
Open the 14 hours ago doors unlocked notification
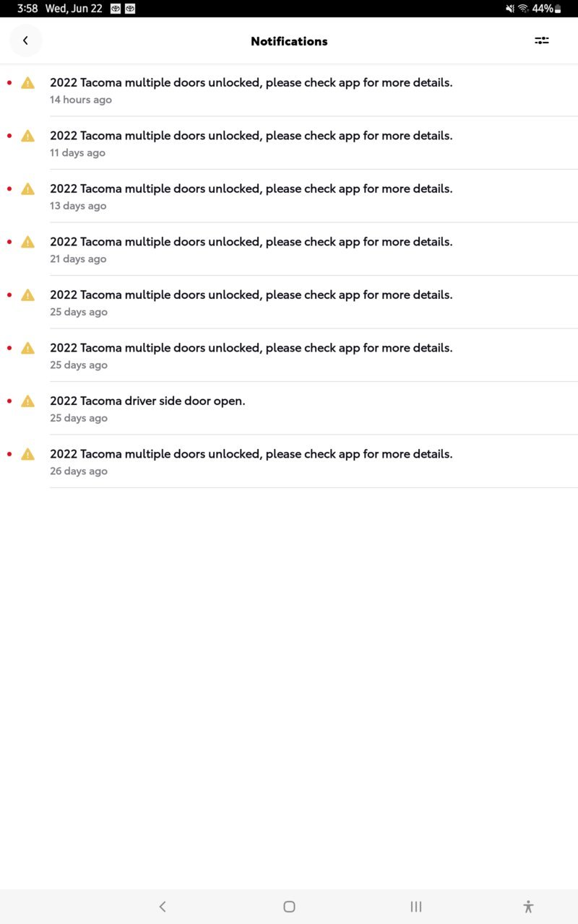[x=289, y=90]
